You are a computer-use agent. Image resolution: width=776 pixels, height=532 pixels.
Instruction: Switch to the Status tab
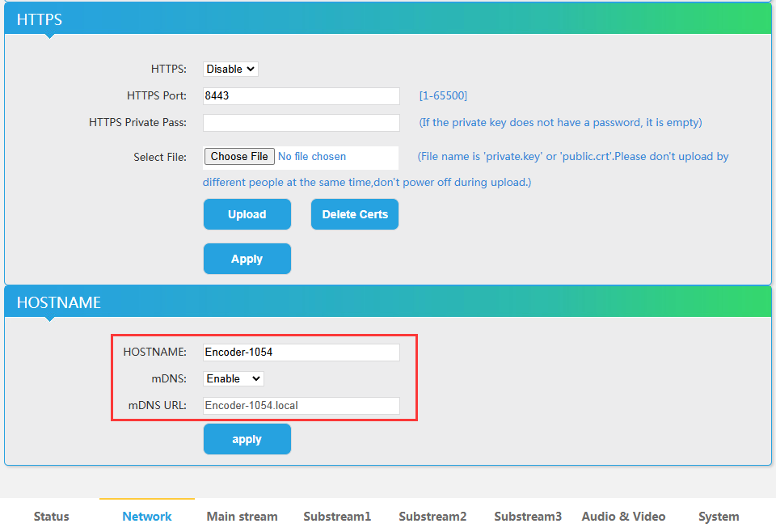click(x=51, y=516)
